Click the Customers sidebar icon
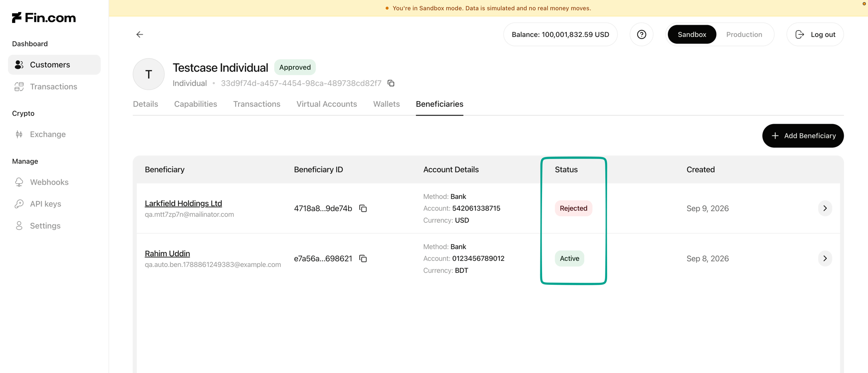The image size is (868, 373). [x=19, y=65]
